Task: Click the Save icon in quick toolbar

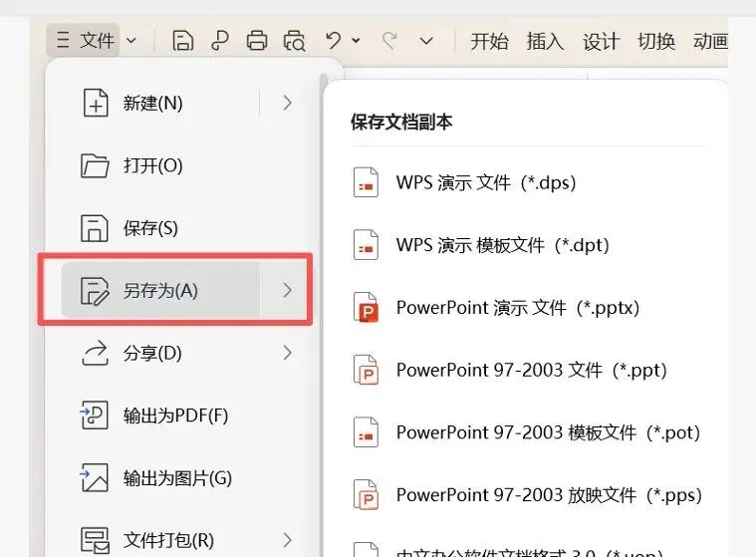Action: (183, 41)
